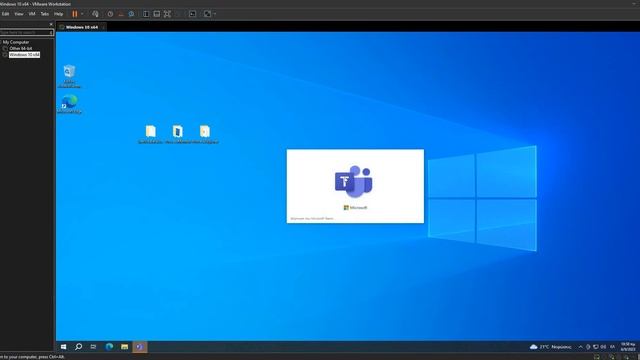Show hidden system tray icons chevron
This screenshot has width=640, height=360.
click(x=580, y=347)
